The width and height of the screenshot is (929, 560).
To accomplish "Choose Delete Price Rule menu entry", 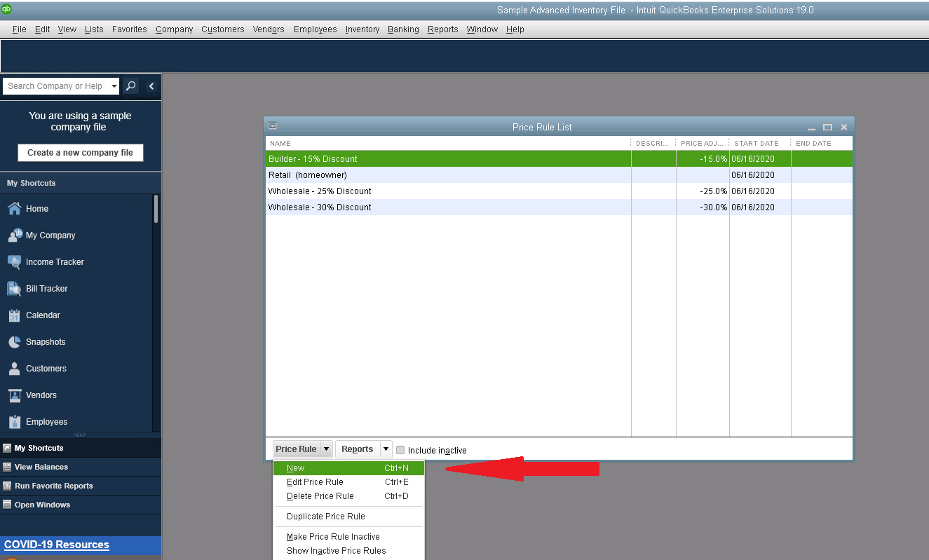I will 348,496.
